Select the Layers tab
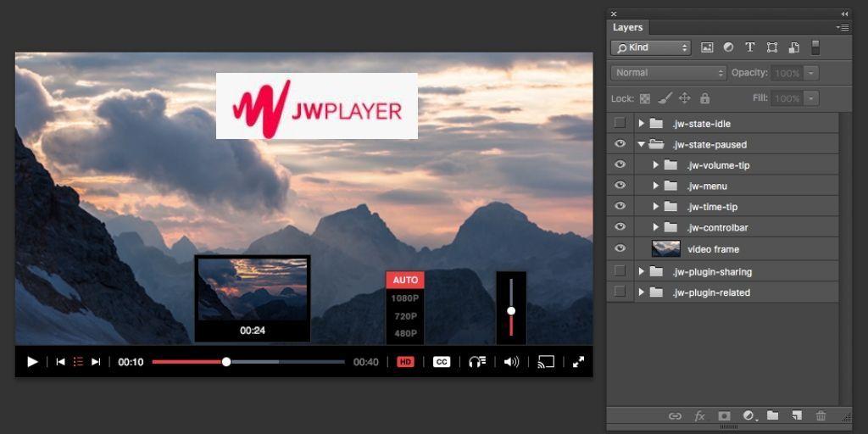This screenshot has height=434, width=868. pyautogui.click(x=628, y=27)
